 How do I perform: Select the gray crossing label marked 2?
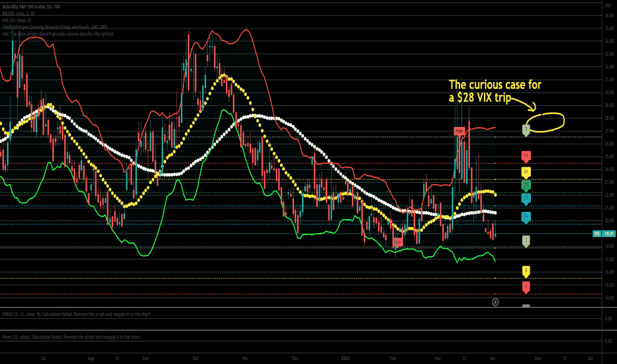point(526,241)
